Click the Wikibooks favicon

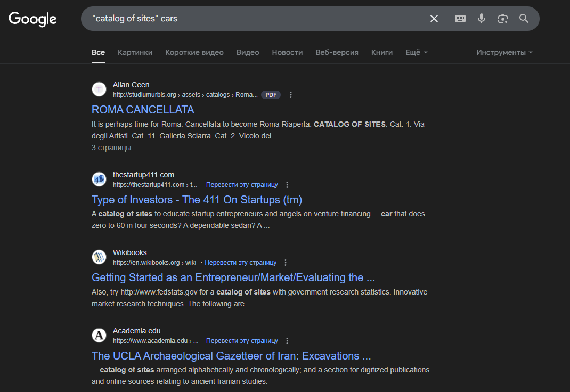pyautogui.click(x=99, y=257)
